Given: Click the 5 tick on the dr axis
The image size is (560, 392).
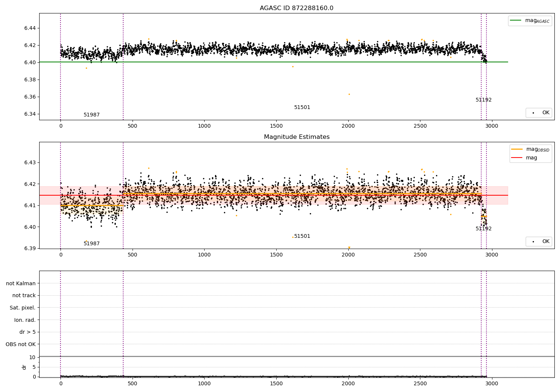Looking at the screenshot, I should [x=34, y=367].
